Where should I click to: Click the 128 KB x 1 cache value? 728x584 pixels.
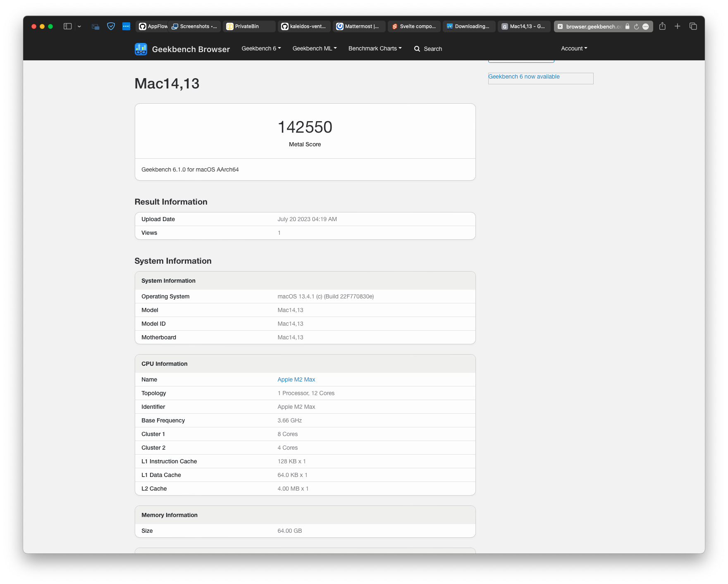coord(292,461)
